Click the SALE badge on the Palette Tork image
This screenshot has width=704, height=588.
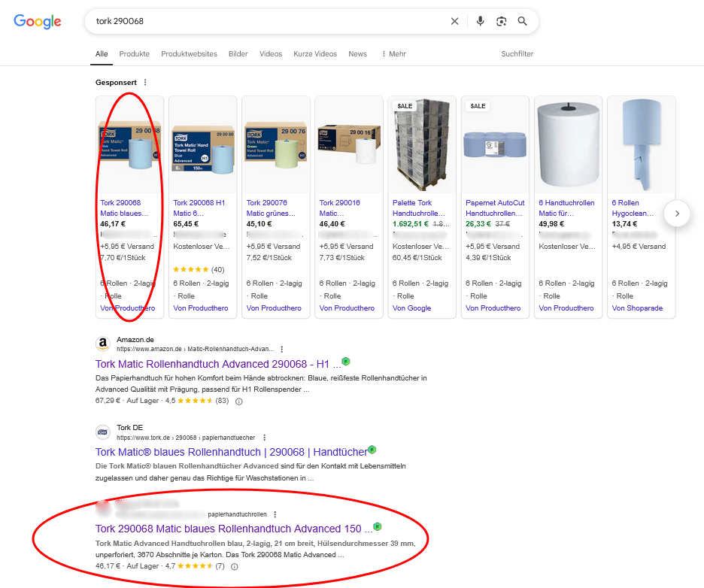pos(405,106)
